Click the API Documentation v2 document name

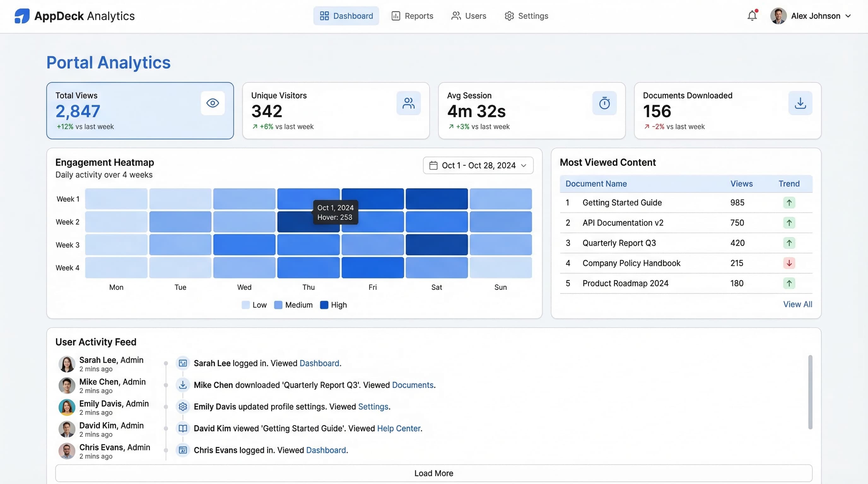click(x=623, y=223)
